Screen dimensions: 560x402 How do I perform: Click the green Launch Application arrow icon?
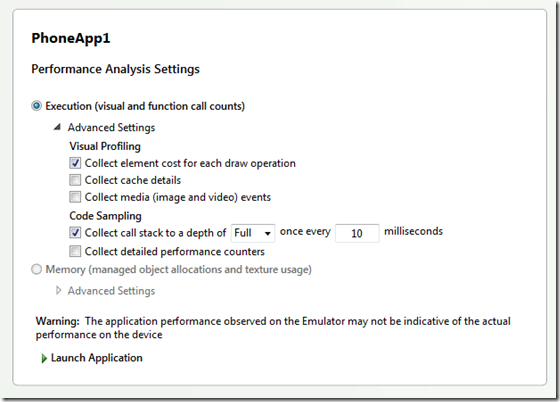44,358
